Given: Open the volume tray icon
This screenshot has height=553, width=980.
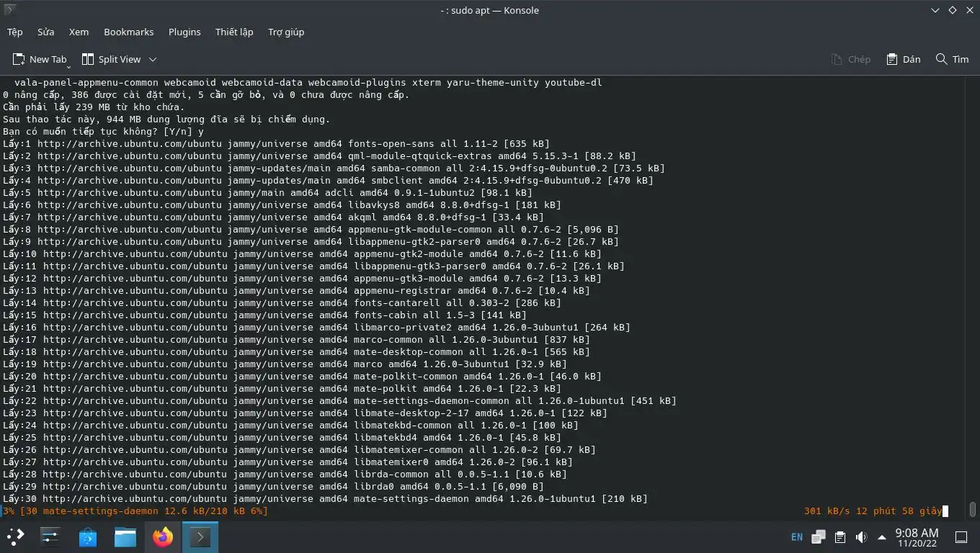Looking at the screenshot, I should 861,536.
